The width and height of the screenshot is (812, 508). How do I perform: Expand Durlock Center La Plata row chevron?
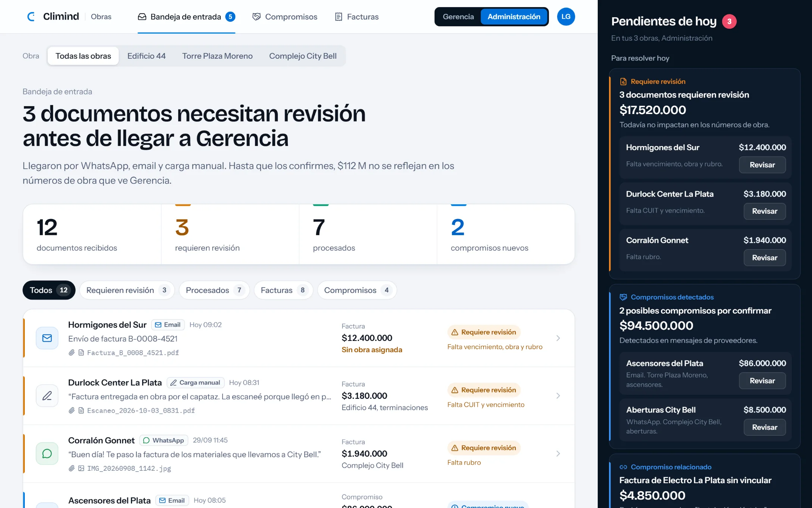click(558, 395)
